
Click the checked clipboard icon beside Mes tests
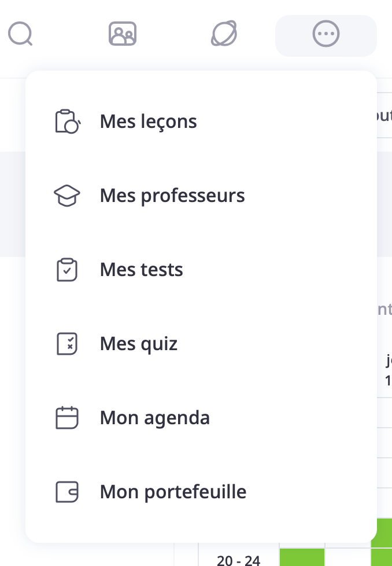66,270
